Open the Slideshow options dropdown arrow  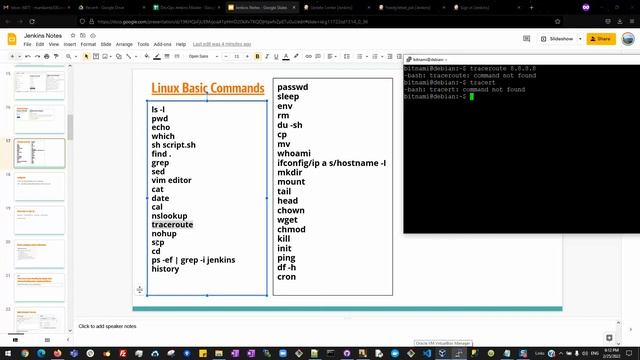[580, 39]
